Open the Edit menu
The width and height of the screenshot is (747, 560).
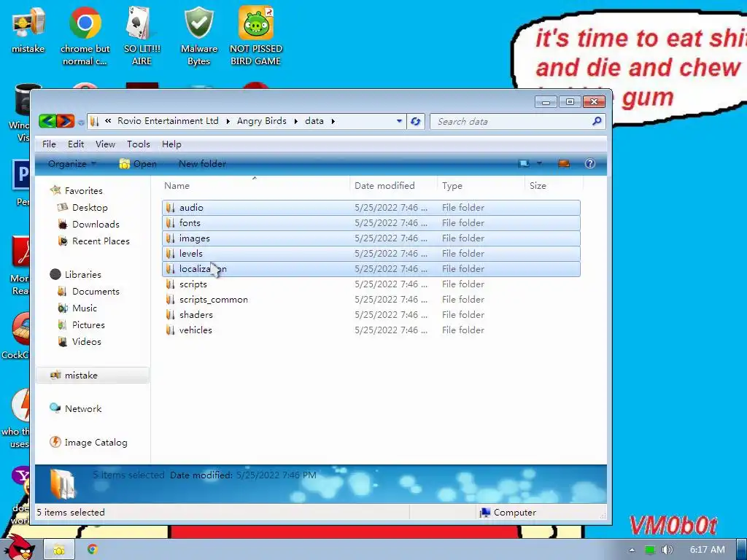coord(76,144)
